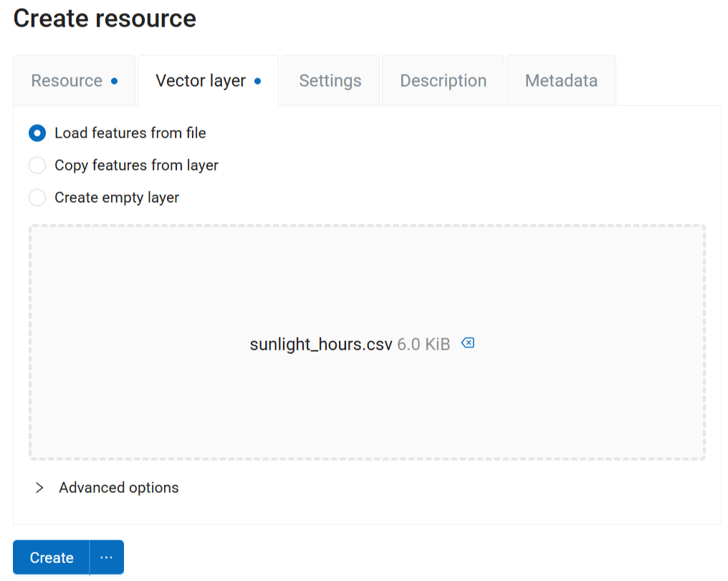Select Load features from file option
Image resolution: width=728 pixels, height=581 pixels.
click(x=37, y=133)
